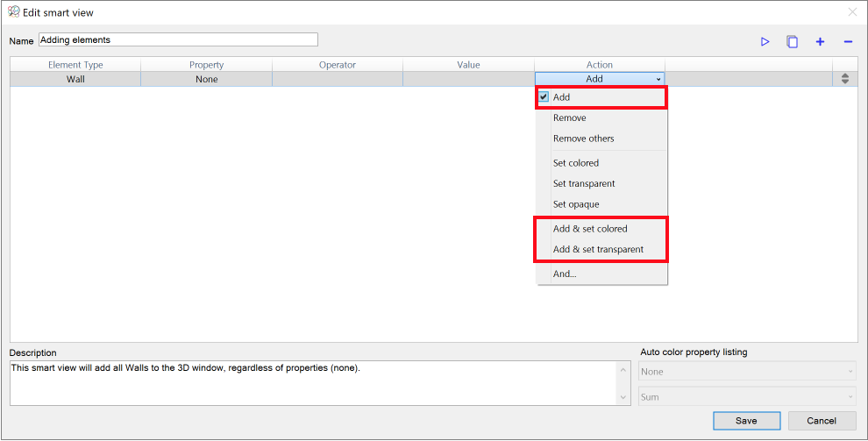
Task: Open the Action dropdown showing Add
Action: (x=600, y=79)
